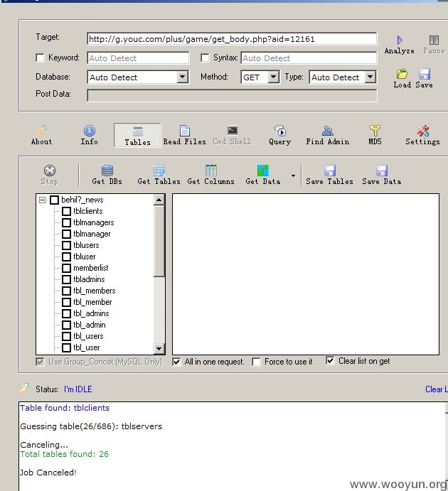Click the Save Data icon
The width and height of the screenshot is (448, 491).
[382, 171]
